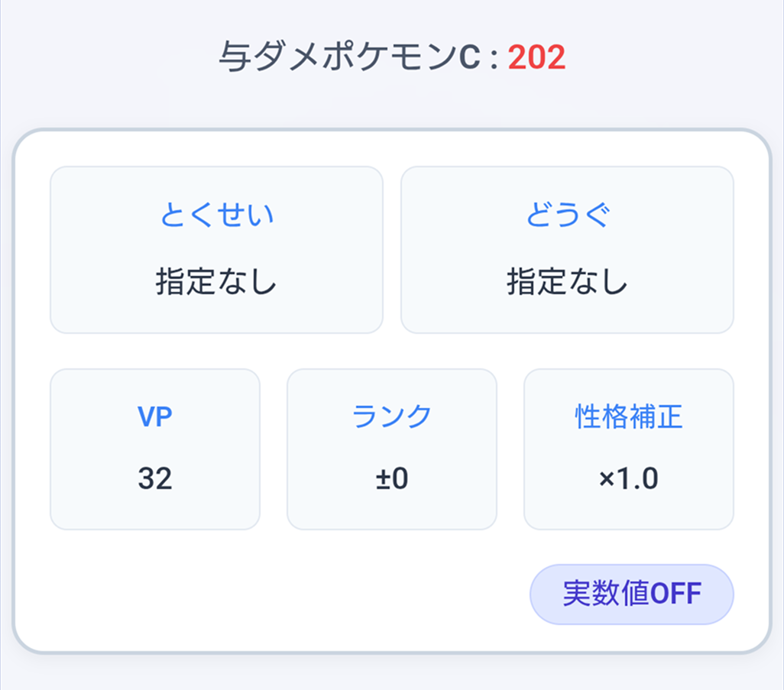Click the 32 VP value
Viewport: 784px width, 690px height.
154,479
